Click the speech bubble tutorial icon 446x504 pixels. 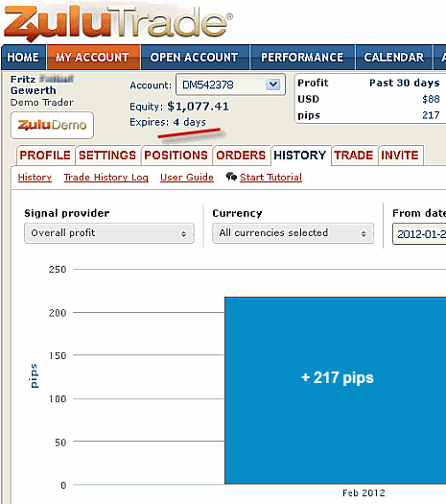click(x=231, y=177)
